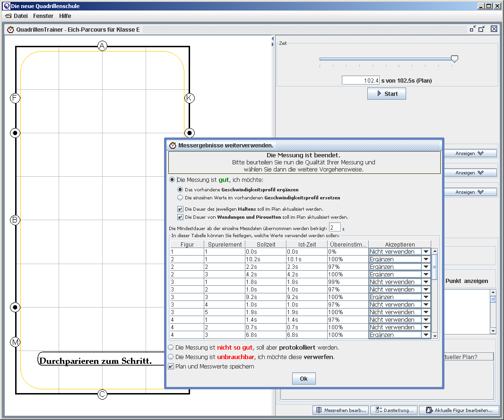Choose 'Geschwindigkeitsprofil ergänzen' radio option
The width and height of the screenshot is (504, 420).
pyautogui.click(x=180, y=189)
